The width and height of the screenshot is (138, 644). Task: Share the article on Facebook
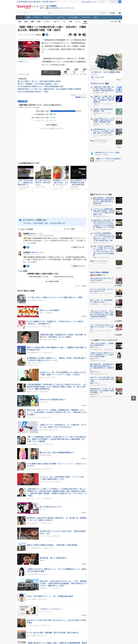(47, 35)
